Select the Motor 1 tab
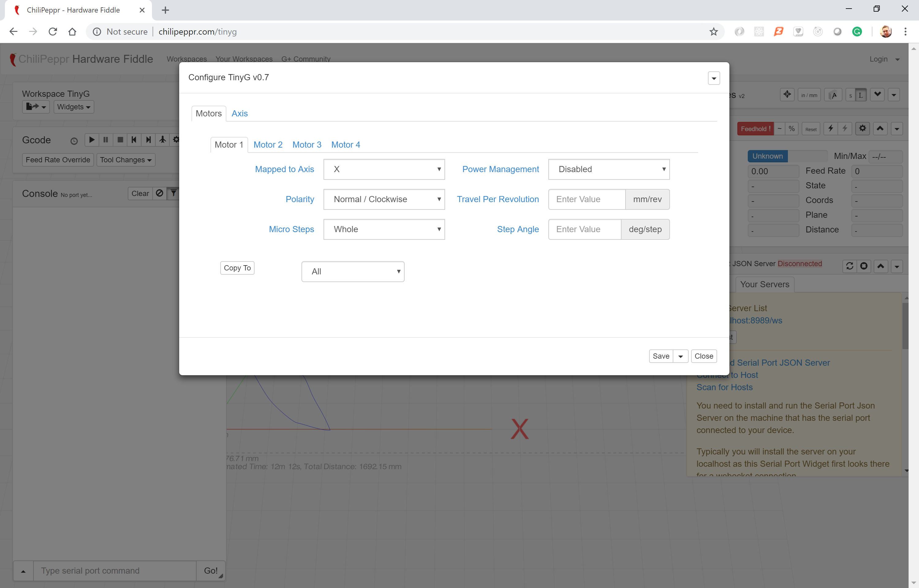Image resolution: width=919 pixels, height=588 pixels. [229, 145]
